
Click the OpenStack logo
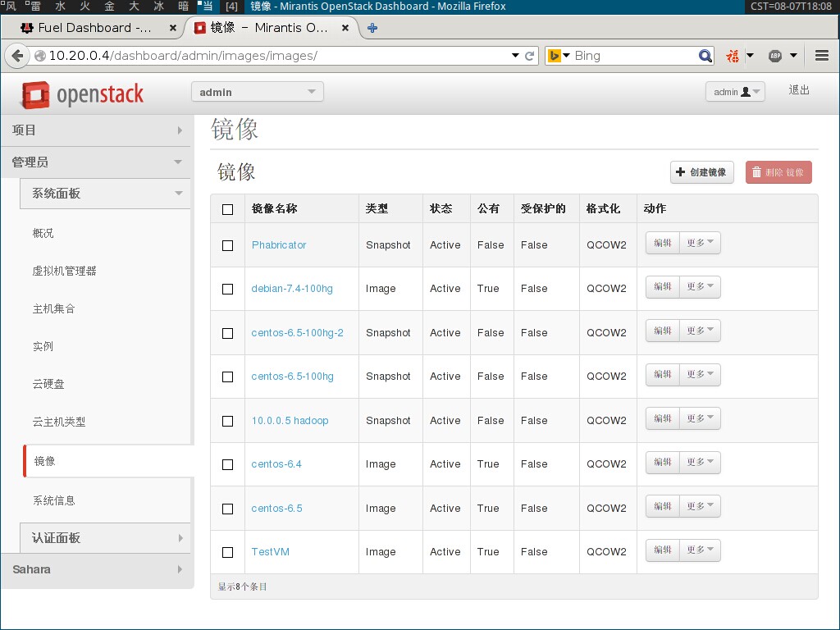click(x=82, y=94)
